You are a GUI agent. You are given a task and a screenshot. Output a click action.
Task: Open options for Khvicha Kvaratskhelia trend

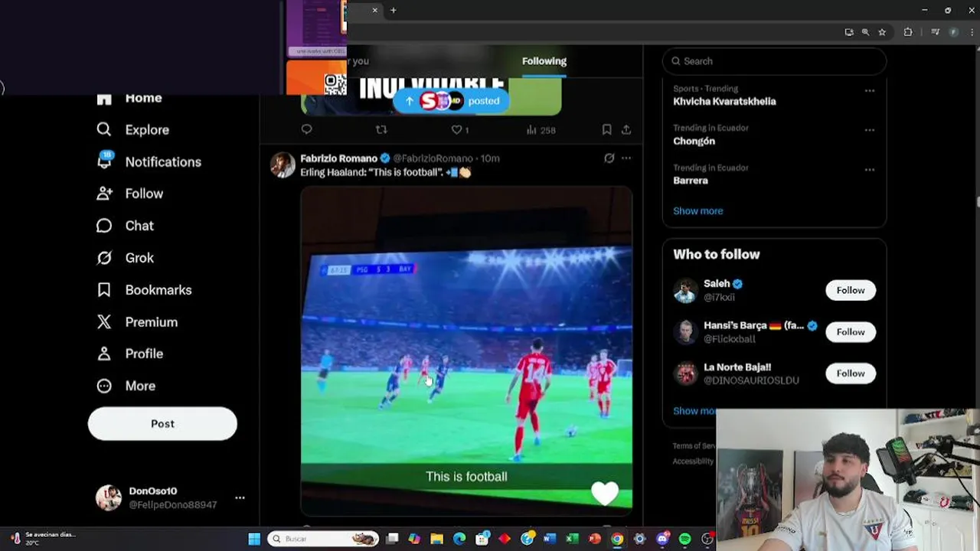pyautogui.click(x=869, y=90)
